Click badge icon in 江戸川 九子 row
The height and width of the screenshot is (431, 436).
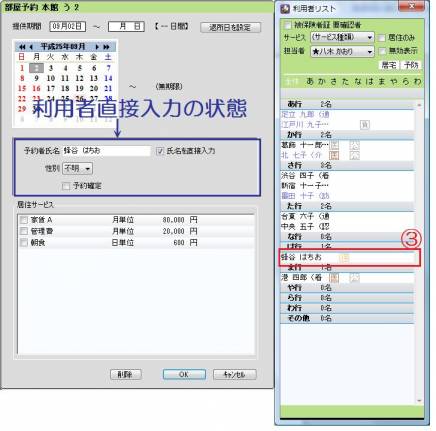click(365, 125)
